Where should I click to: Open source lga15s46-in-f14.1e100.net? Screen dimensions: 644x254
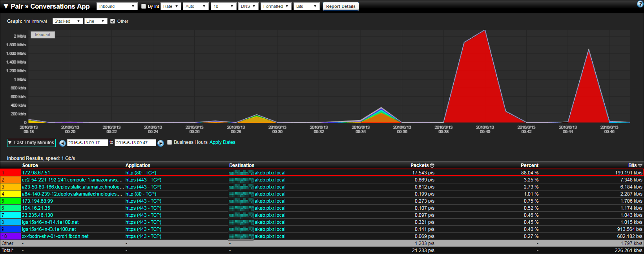[x=50, y=222]
